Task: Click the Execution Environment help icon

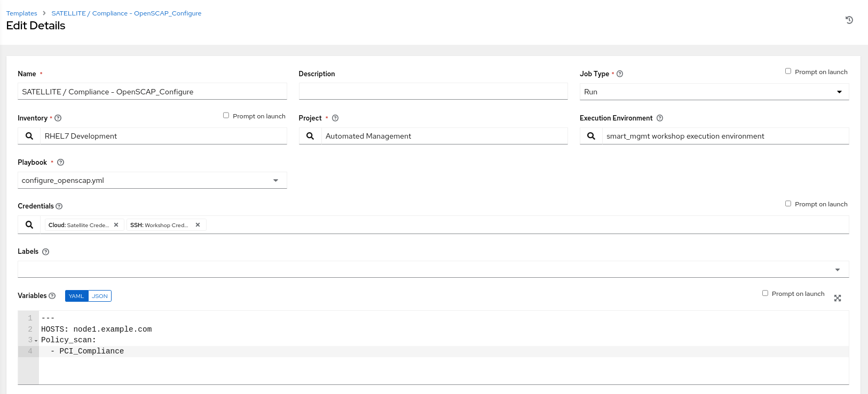Action: point(660,118)
